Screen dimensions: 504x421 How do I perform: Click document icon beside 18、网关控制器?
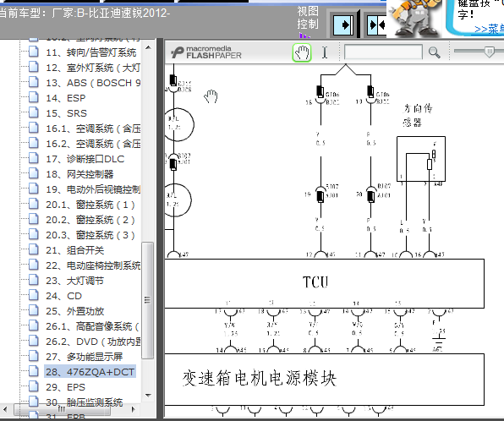[34, 173]
